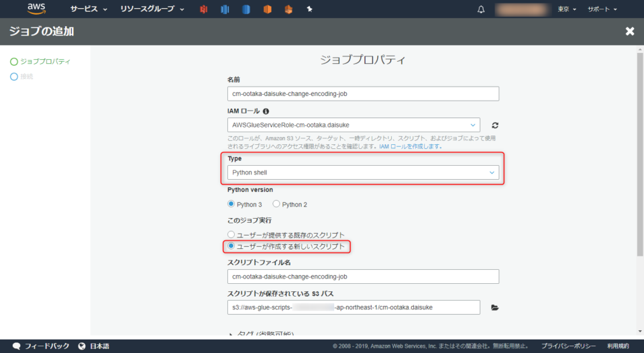The height and width of the screenshot is (353, 644).
Task: Expand the IAM role dropdown
Action: (354, 125)
